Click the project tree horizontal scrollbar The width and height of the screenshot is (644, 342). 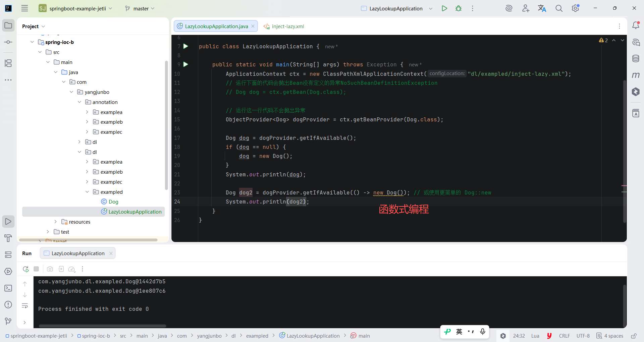click(88, 240)
